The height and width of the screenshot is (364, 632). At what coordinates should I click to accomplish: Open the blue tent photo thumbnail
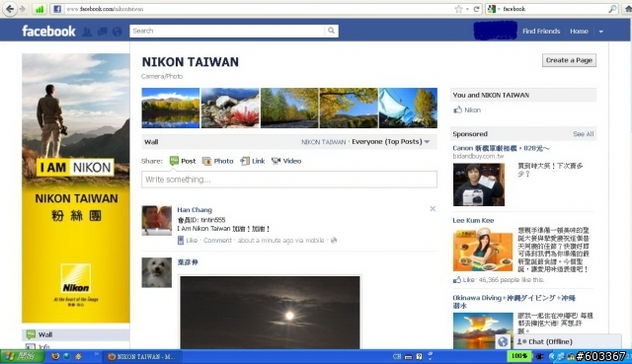(x=408, y=108)
